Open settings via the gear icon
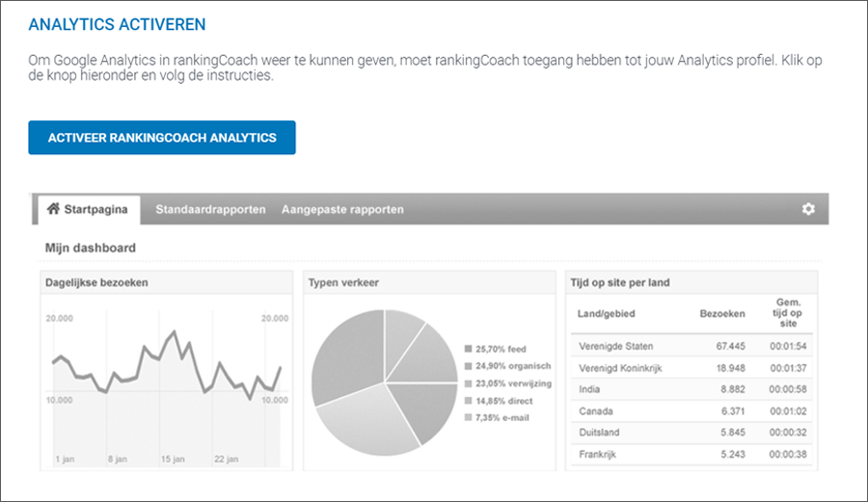The height and width of the screenshot is (502, 868). click(x=808, y=209)
